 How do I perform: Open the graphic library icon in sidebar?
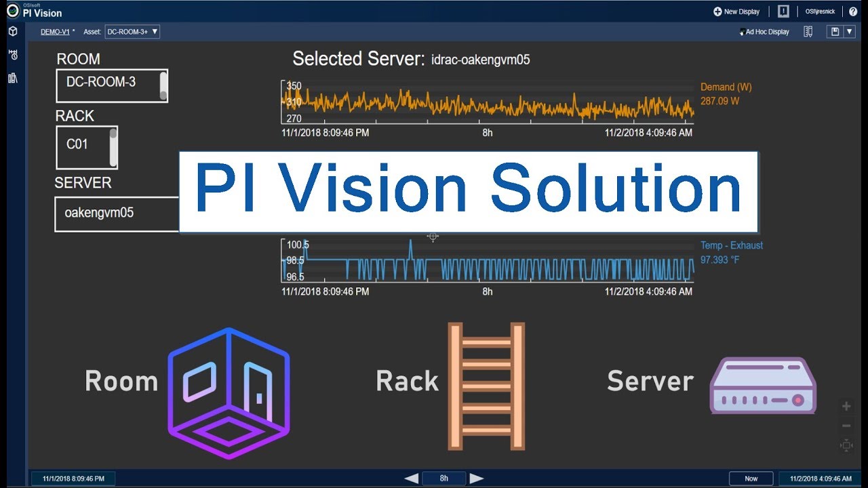[x=12, y=78]
